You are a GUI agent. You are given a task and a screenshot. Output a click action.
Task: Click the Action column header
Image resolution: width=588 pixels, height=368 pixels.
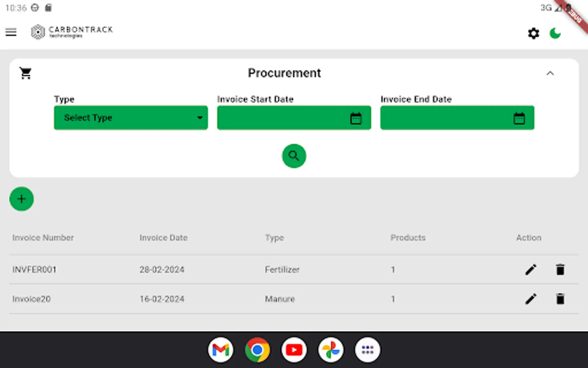click(529, 238)
